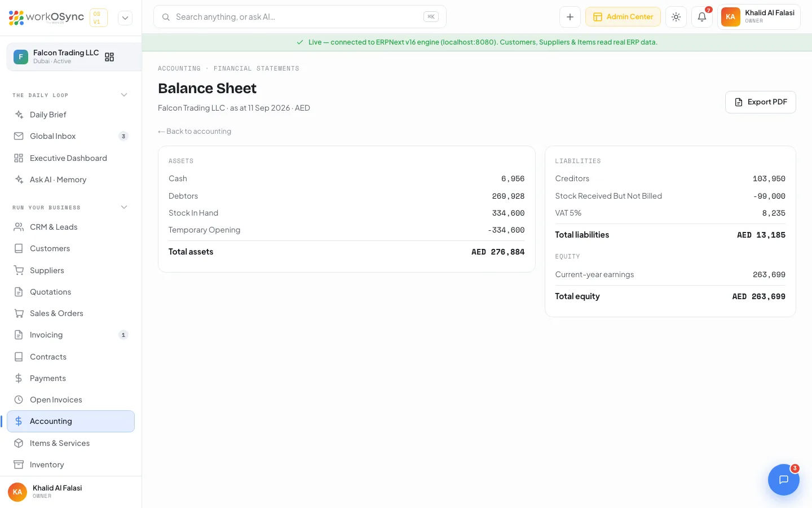Click the plus quick-create icon
This screenshot has height=508, width=812.
(570, 17)
